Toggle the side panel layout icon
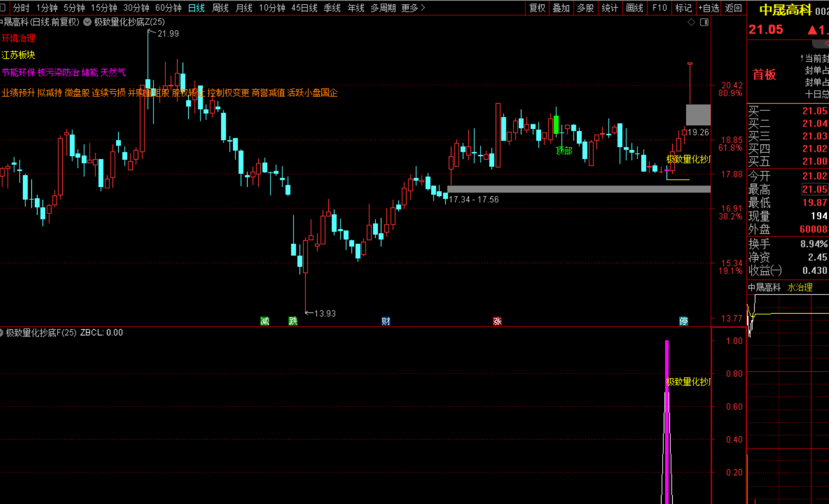Viewport: 829px width, 504px height. (704, 22)
